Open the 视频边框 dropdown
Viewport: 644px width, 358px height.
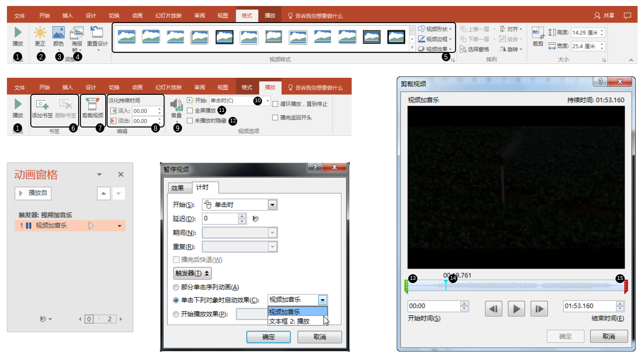tap(435, 39)
